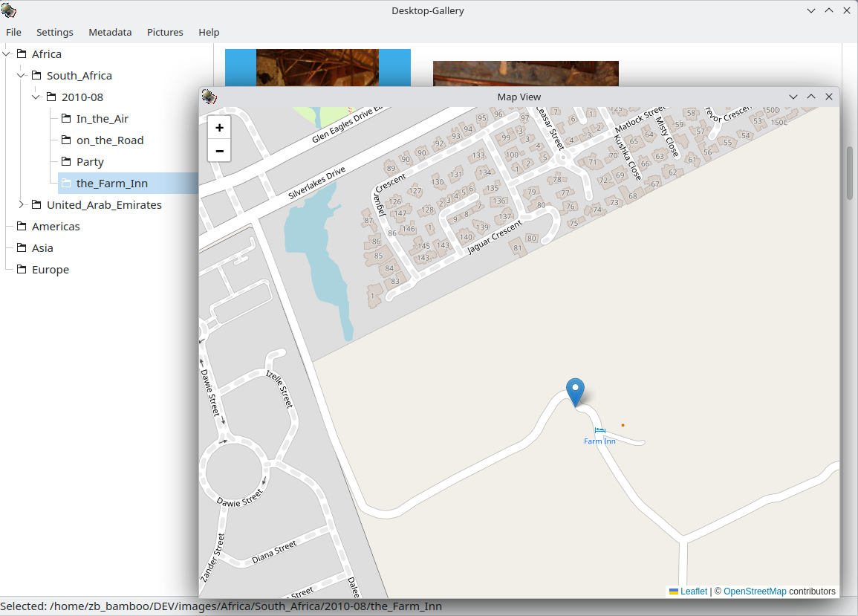Open the Pictures menu
858x616 pixels.
point(165,32)
